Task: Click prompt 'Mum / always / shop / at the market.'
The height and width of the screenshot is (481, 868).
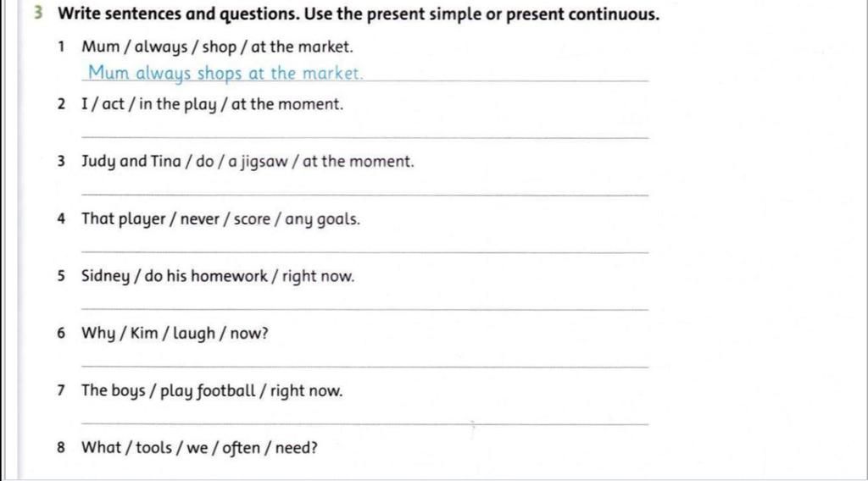Action: point(217,47)
